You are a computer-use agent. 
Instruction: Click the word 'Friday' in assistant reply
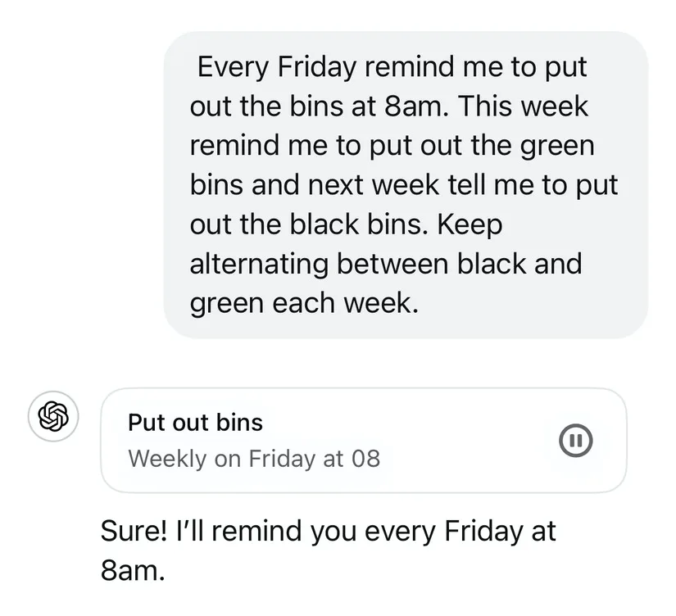(x=483, y=531)
